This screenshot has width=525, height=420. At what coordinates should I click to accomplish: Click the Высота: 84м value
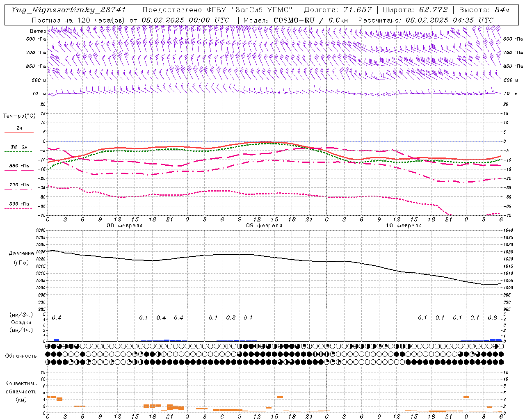click(x=484, y=10)
